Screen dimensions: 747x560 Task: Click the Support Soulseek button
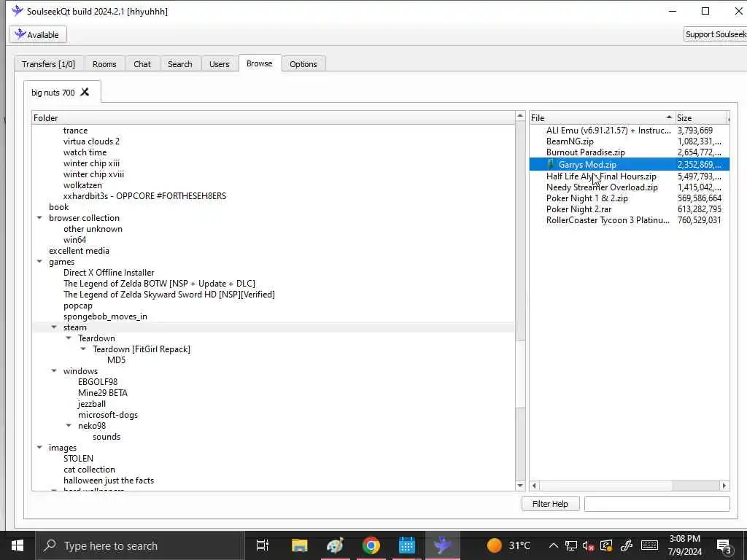click(715, 34)
